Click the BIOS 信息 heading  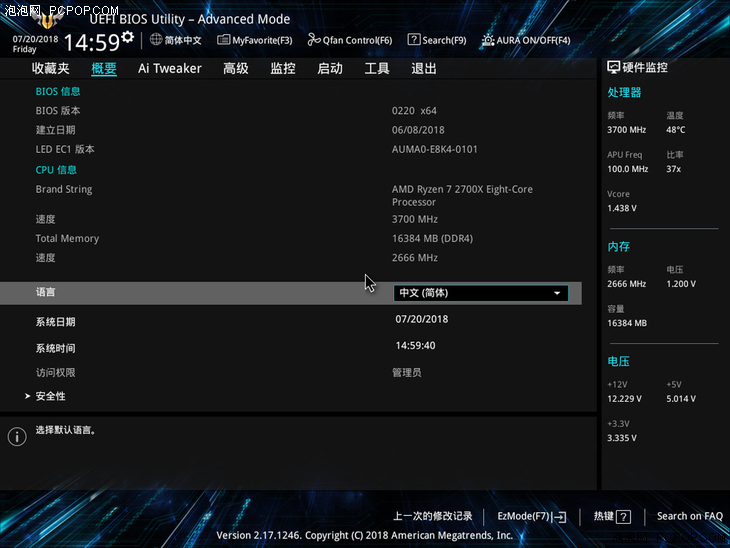tap(58, 91)
